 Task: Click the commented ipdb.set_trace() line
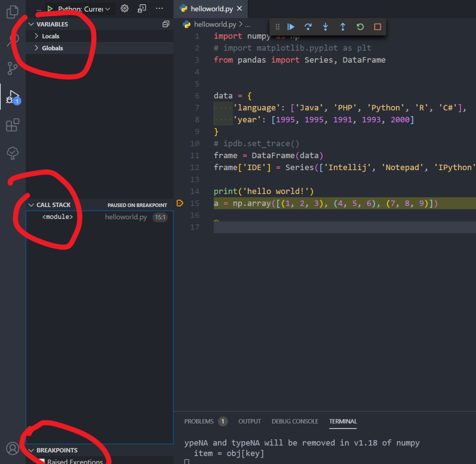pos(256,144)
